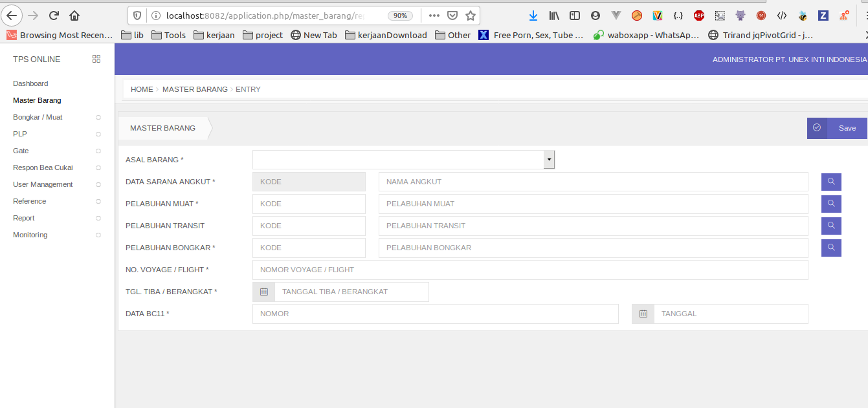Open the calendar icon for Data BC11 Tanggal
This screenshot has width=868, height=408.
pyautogui.click(x=643, y=314)
